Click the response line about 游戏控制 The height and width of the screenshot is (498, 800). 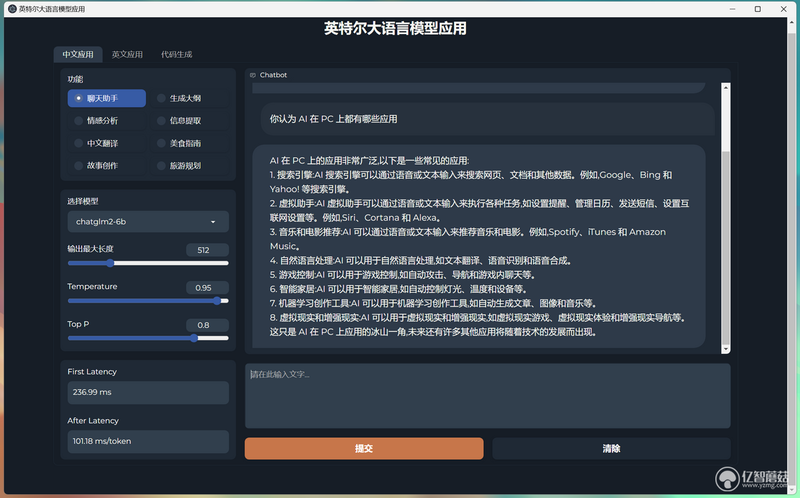[x=402, y=275]
